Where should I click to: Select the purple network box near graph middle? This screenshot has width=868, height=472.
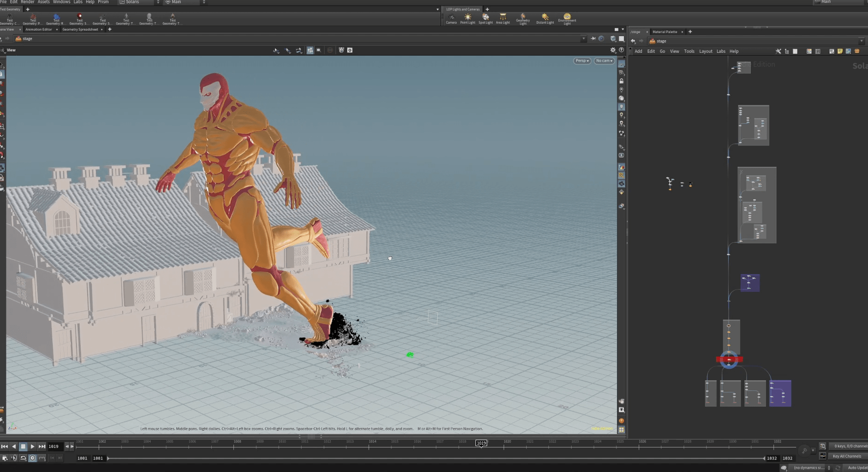click(750, 283)
